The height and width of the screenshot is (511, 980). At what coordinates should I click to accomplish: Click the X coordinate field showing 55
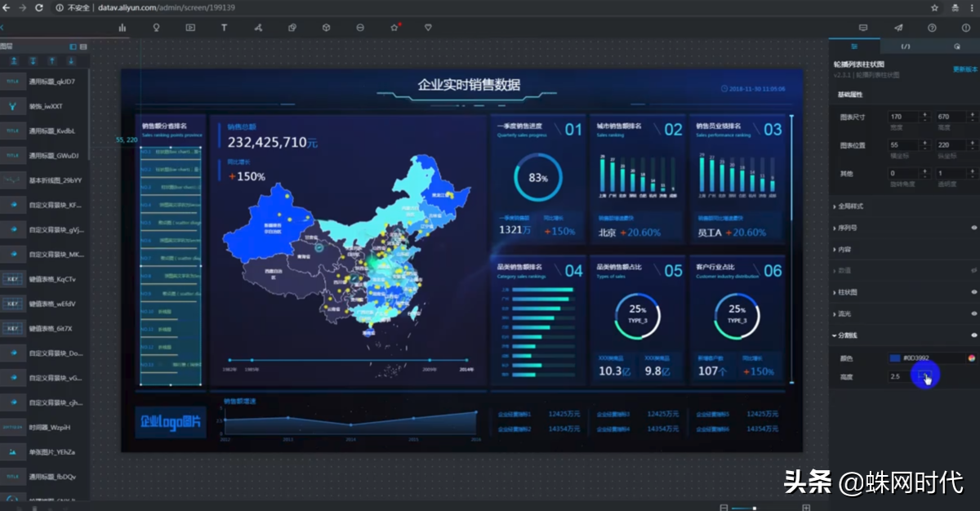(x=904, y=144)
